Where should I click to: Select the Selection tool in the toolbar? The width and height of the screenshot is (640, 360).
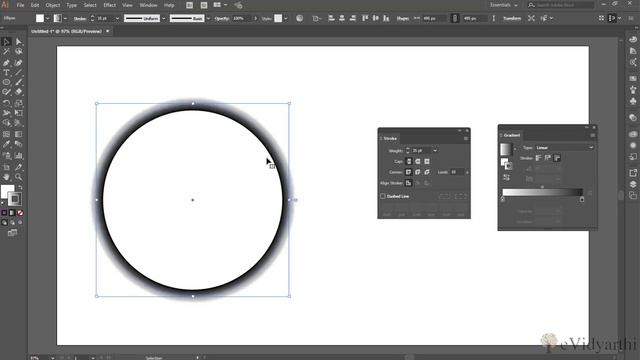[6, 42]
